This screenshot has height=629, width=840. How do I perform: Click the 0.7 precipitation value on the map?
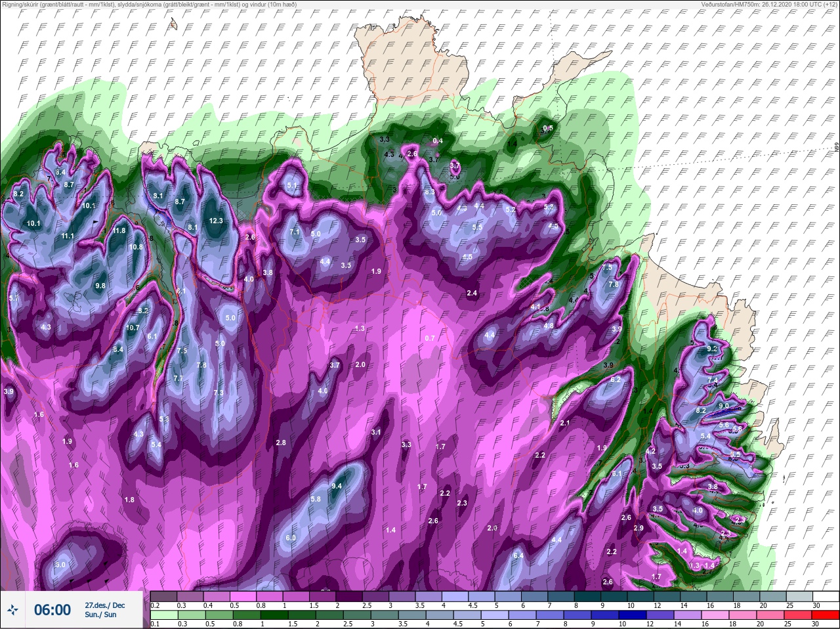(430, 337)
